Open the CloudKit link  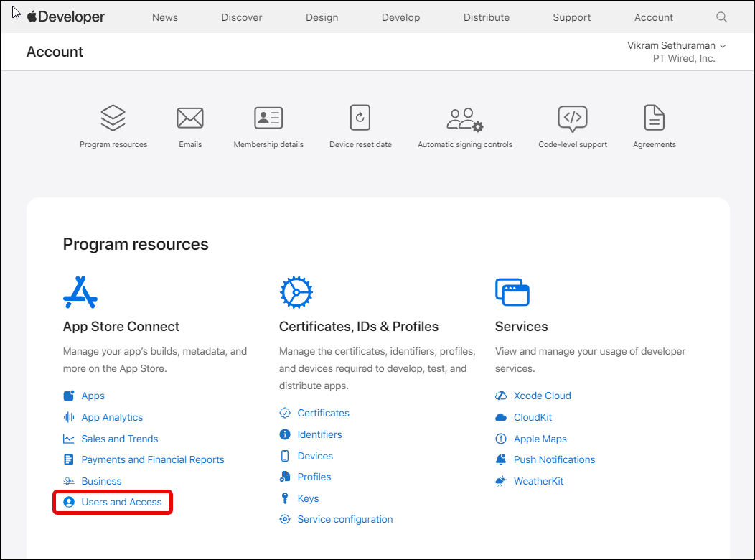point(533,417)
